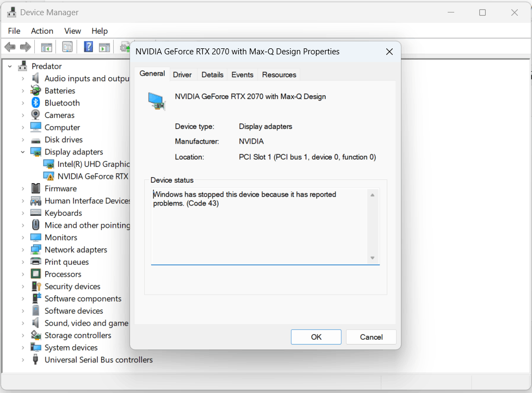The image size is (532, 393).
Task: Select the General tab
Action: (152, 73)
